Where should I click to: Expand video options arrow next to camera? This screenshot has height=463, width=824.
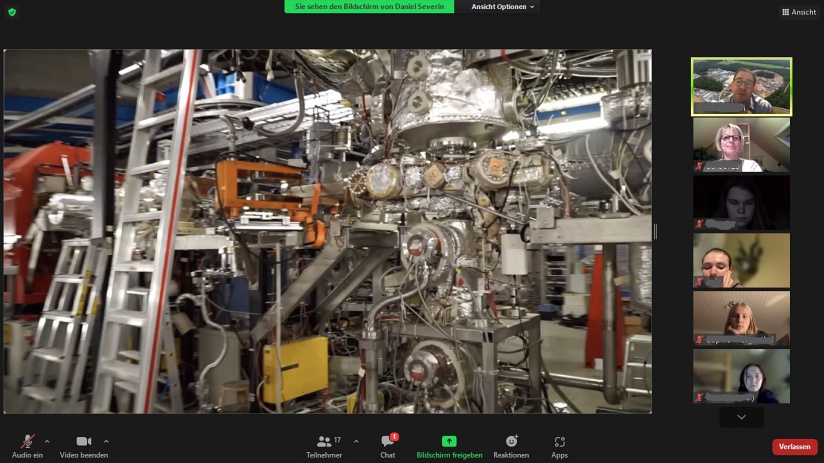[106, 440]
